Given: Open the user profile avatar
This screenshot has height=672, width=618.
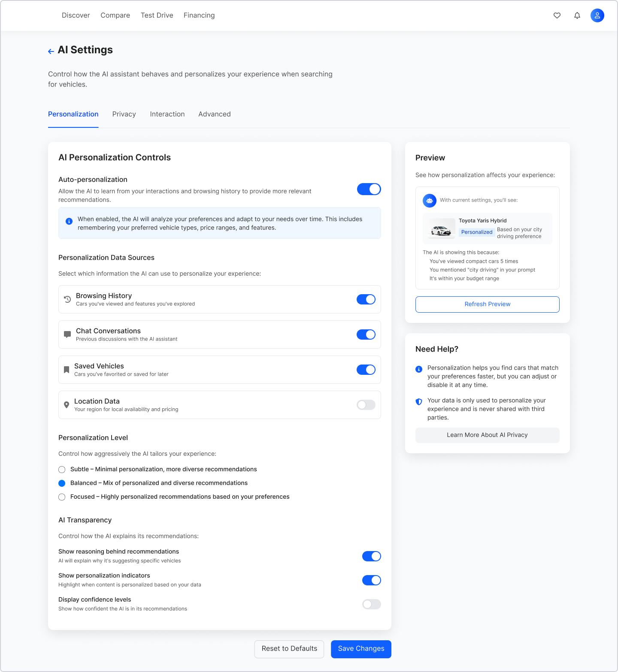Looking at the screenshot, I should [597, 15].
